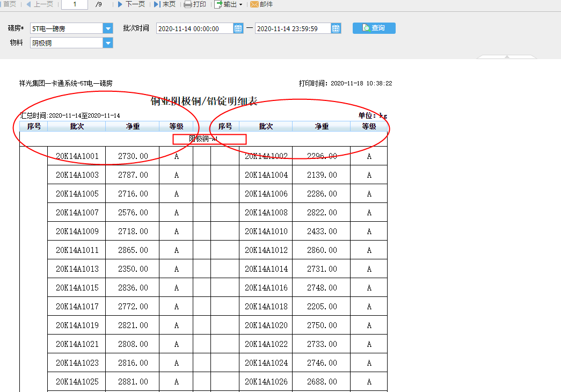Click the page number input field
This screenshot has width=561, height=392.
tap(75, 4)
